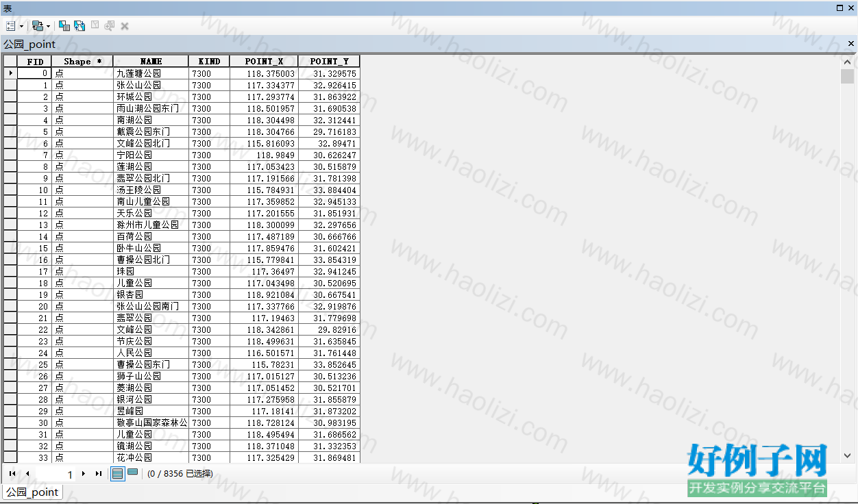
Task: Click cell 戴震公园东门
Action: [x=151, y=131]
